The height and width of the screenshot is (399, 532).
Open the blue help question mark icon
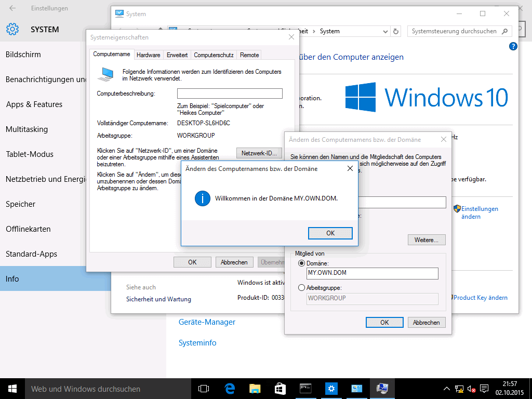(513, 46)
